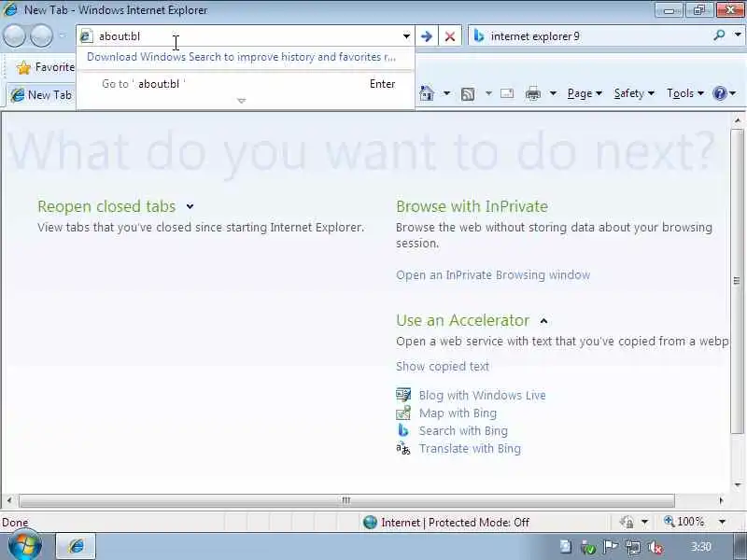Open Favorites with the star button

[x=46, y=67]
